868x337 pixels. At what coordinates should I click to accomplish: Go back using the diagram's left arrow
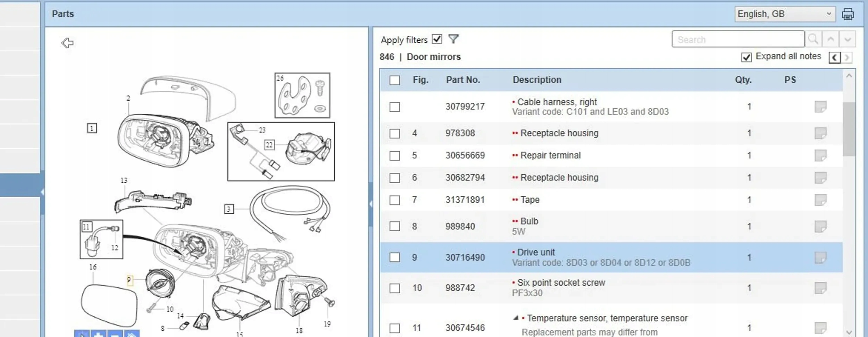tap(67, 43)
